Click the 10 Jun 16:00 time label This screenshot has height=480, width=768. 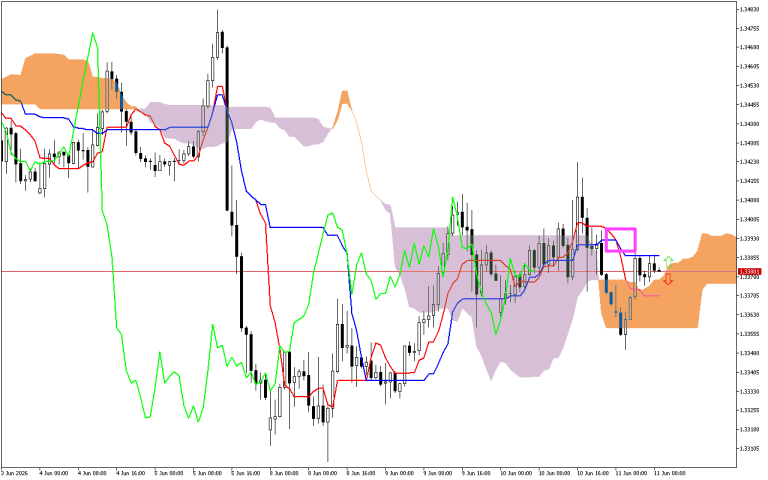click(x=593, y=473)
